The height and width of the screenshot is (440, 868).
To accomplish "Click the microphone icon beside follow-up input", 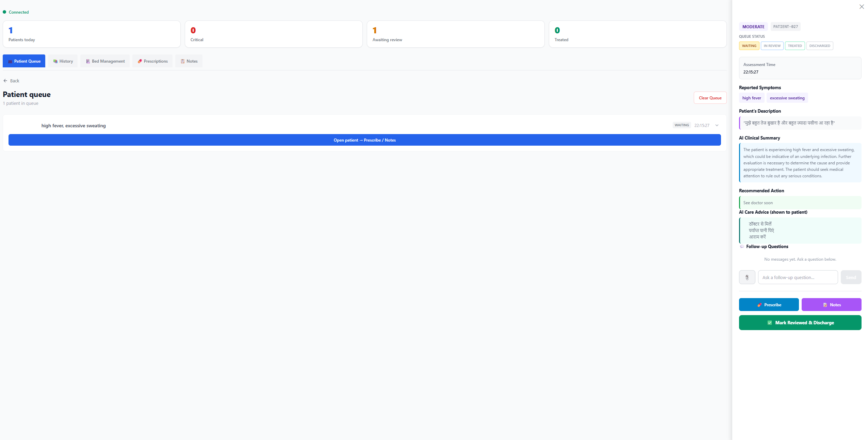I will pos(747,277).
